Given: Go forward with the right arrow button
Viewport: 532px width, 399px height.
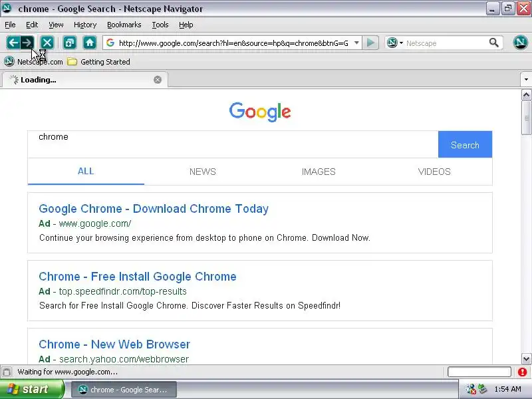Looking at the screenshot, I should (x=27, y=43).
